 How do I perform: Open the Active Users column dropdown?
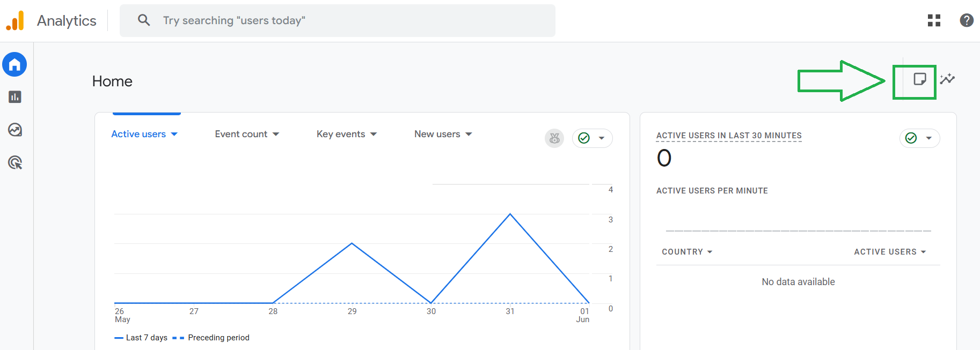tap(890, 252)
